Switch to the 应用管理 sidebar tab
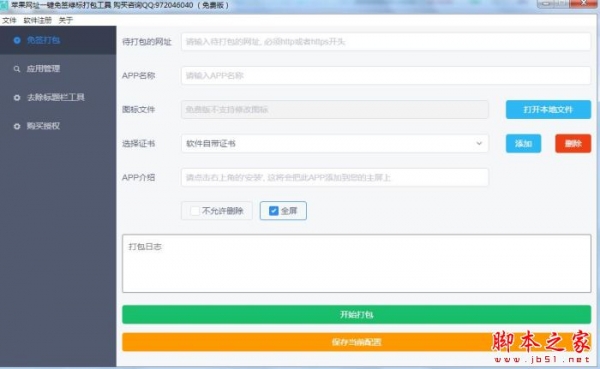This screenshot has width=600, height=369. [58, 69]
